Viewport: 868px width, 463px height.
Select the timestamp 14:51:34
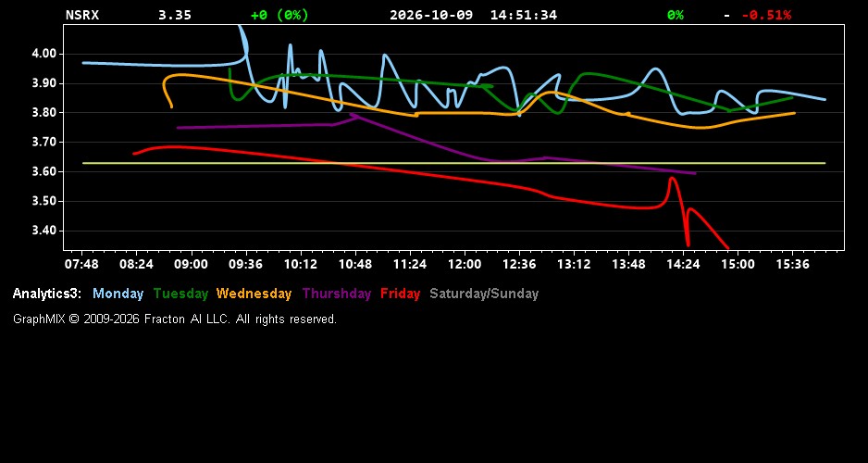[x=524, y=15]
